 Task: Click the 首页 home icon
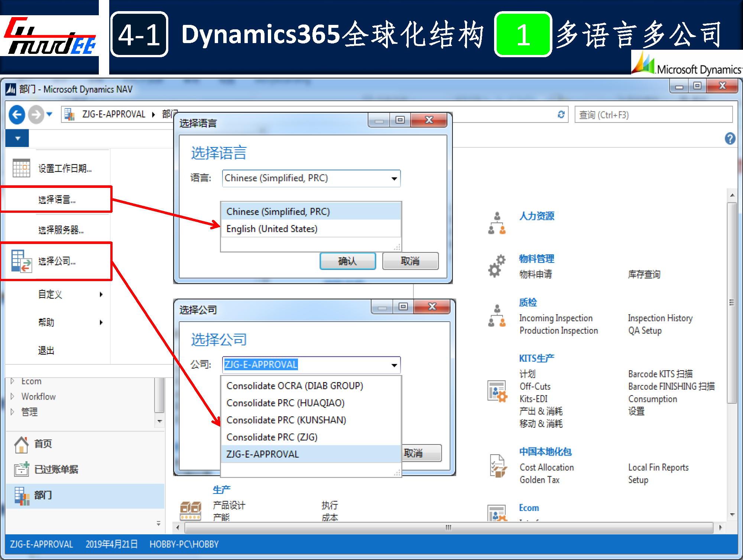[x=21, y=445]
